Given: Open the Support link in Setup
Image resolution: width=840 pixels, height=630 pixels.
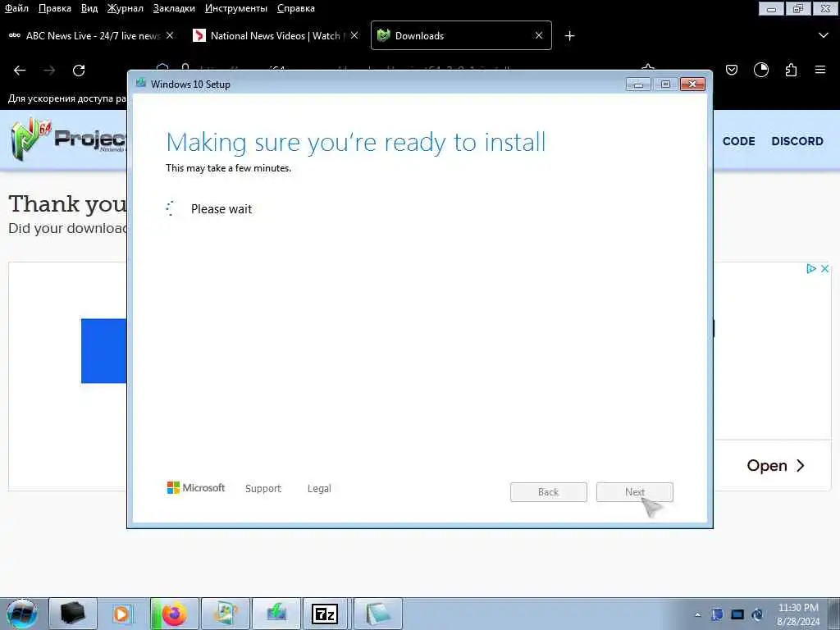Looking at the screenshot, I should tap(263, 489).
